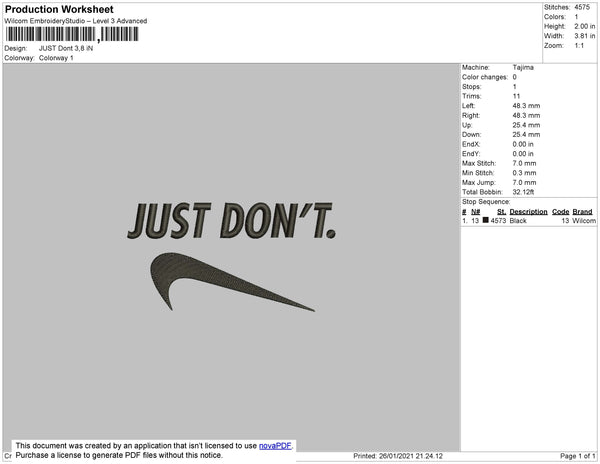The width and height of the screenshot is (600, 464).
Task: Click the St. column header
Action: click(x=501, y=211)
